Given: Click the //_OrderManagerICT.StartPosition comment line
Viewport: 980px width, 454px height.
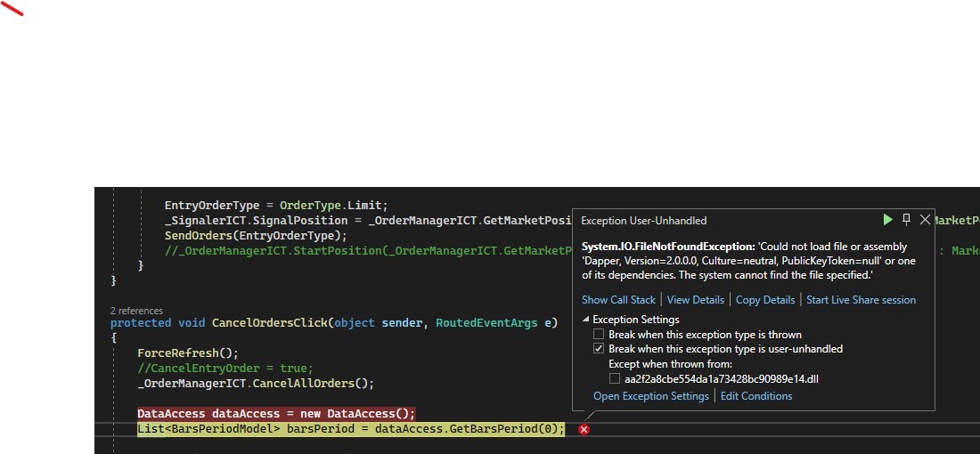Looking at the screenshot, I should click(368, 250).
